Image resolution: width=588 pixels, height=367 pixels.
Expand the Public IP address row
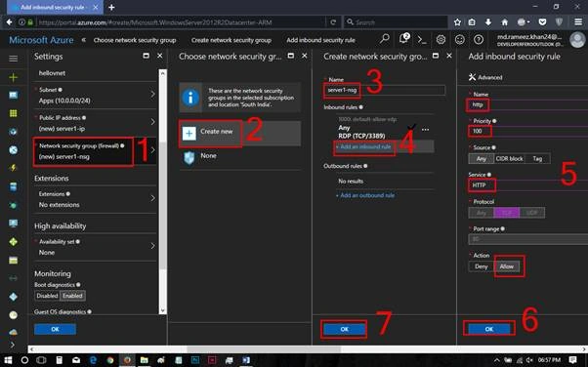pyautogui.click(x=96, y=123)
